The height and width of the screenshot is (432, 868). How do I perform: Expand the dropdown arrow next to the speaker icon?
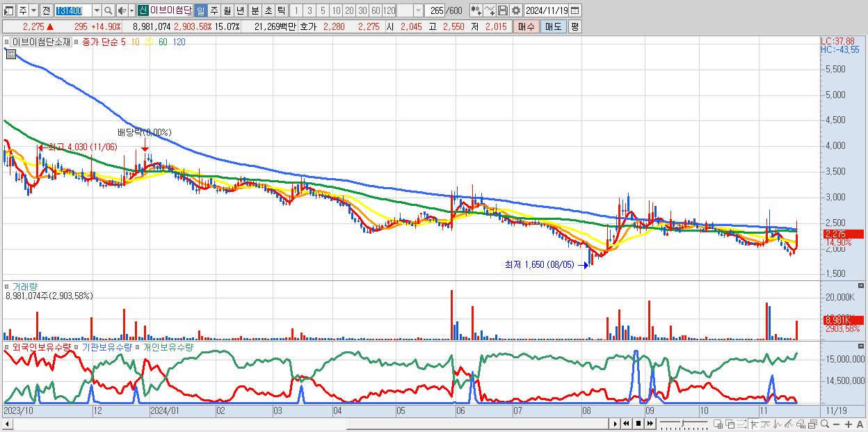pyautogui.click(x=132, y=10)
